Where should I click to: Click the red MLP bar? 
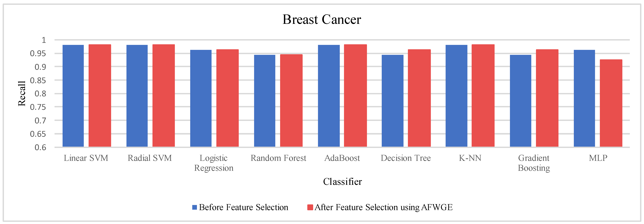coord(611,103)
